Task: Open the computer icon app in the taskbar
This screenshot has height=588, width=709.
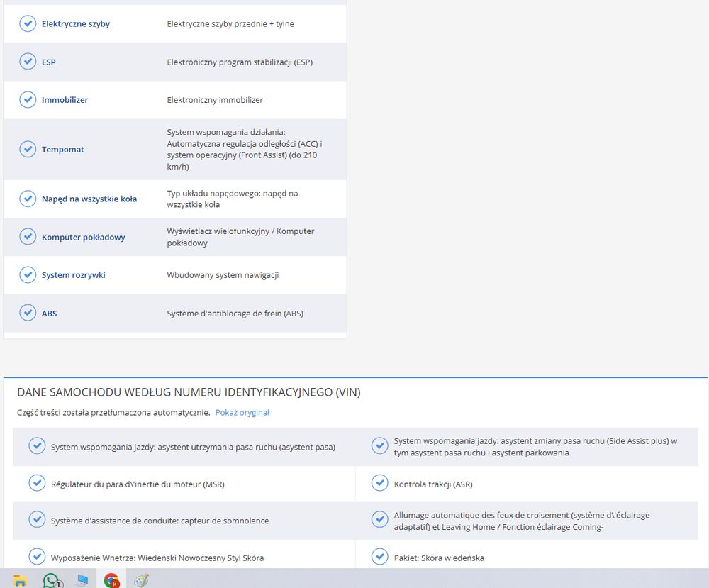Action: tap(82, 580)
